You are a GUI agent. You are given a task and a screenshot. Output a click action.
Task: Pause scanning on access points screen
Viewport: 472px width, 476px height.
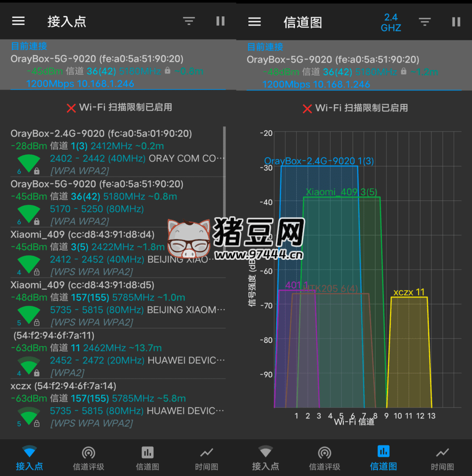pos(220,21)
